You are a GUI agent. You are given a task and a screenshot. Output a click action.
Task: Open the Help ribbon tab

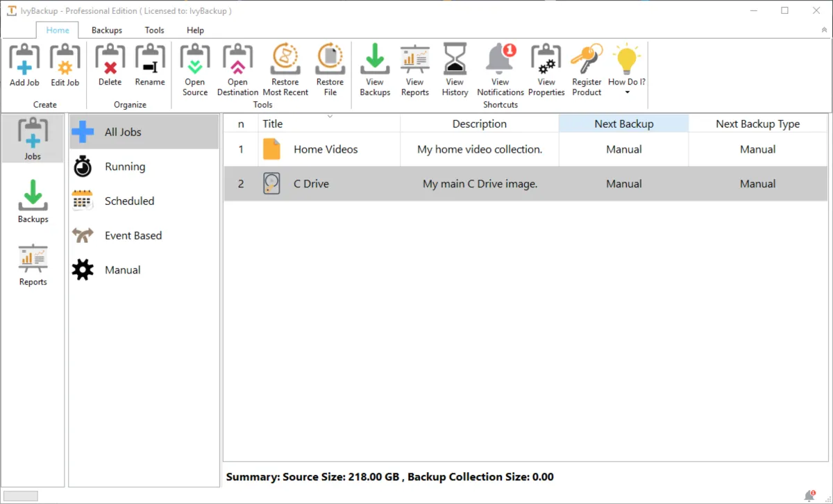coord(196,30)
